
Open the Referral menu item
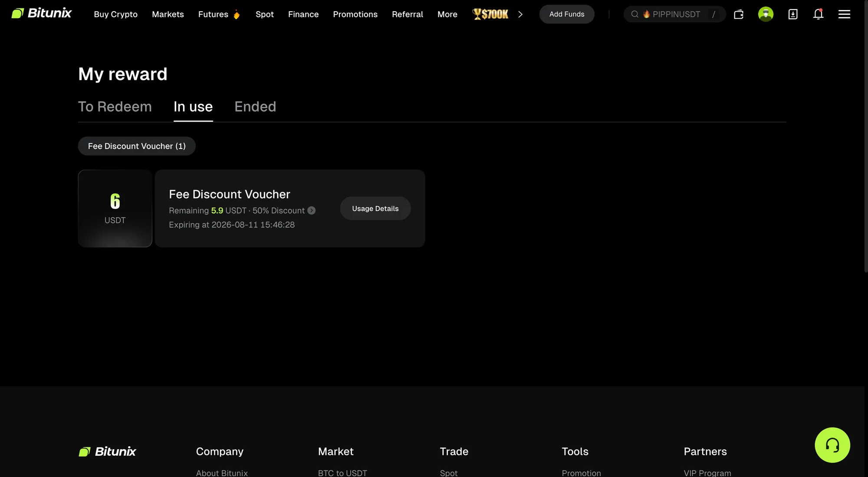408,14
